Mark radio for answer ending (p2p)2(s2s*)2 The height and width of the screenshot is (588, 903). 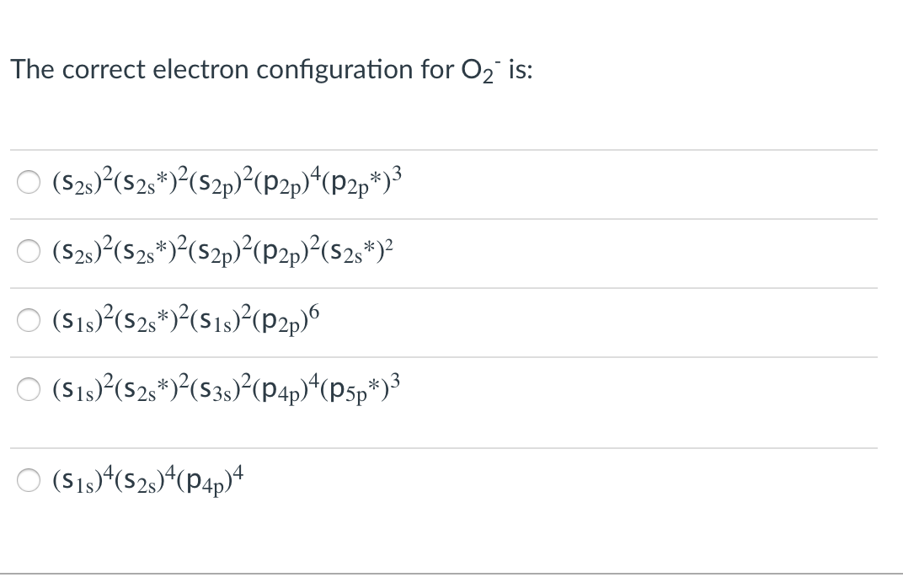[x=29, y=251]
